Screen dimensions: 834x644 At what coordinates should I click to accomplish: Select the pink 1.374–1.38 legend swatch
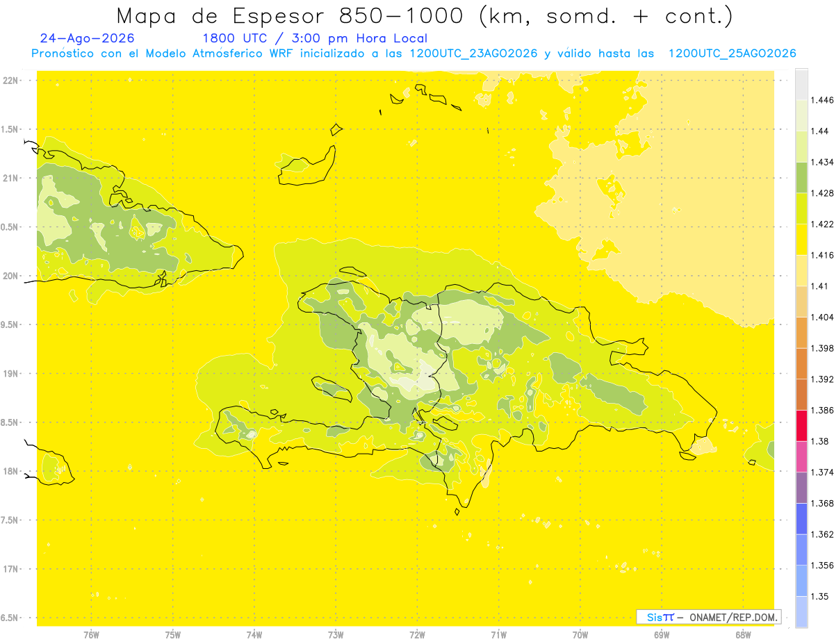pyautogui.click(x=801, y=456)
